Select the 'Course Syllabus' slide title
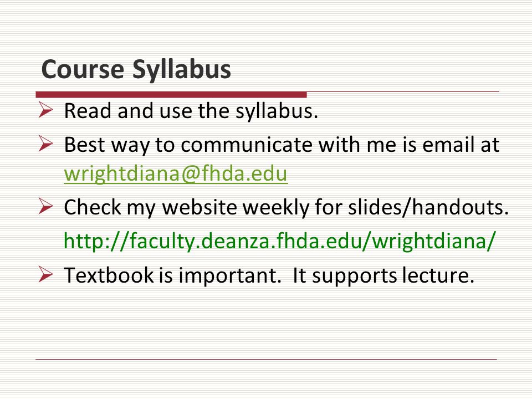Viewport: 532px width, 399px height. 136,70
